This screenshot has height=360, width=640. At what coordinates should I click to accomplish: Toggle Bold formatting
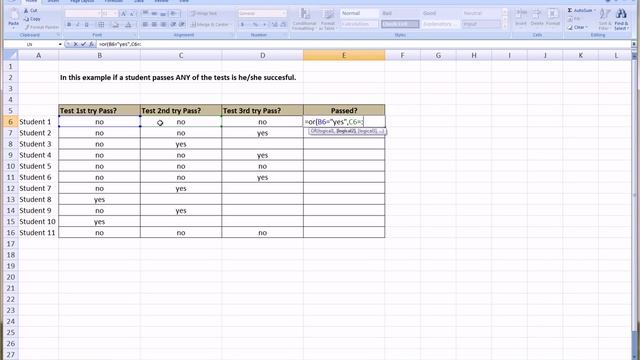[69, 25]
